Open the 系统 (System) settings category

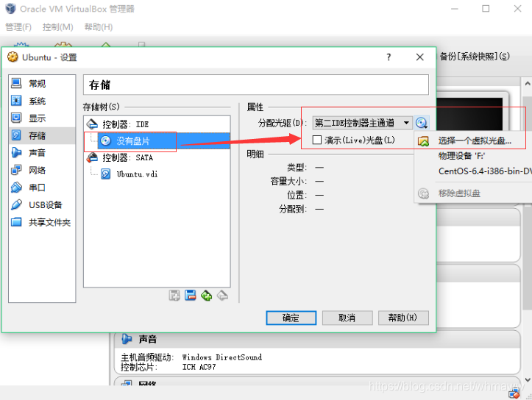point(42,101)
